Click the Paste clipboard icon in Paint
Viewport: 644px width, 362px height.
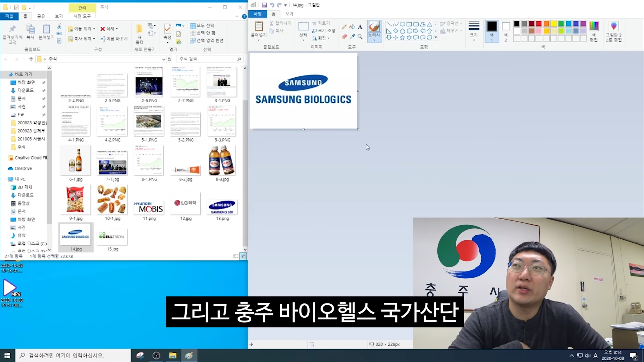pos(259,26)
